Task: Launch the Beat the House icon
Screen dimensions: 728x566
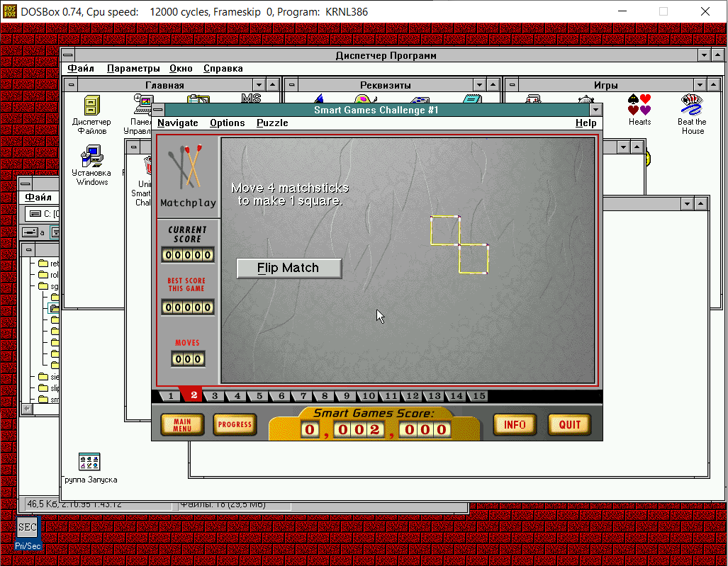Action: 691,106
